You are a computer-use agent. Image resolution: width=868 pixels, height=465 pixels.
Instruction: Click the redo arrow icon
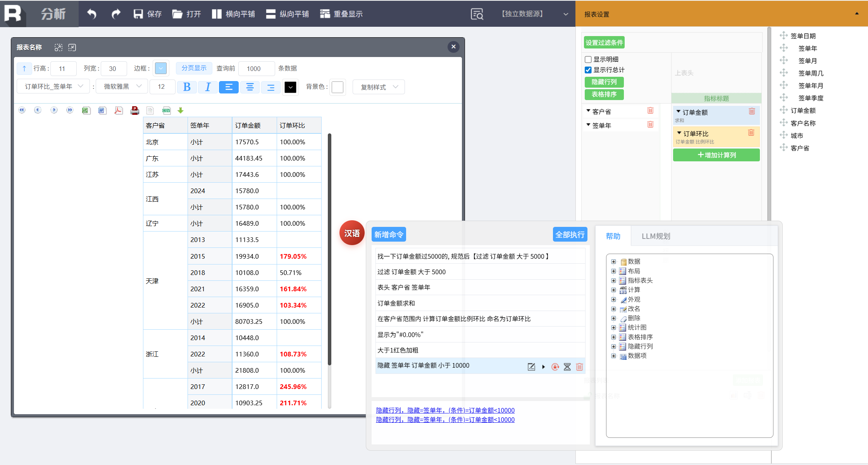point(115,14)
